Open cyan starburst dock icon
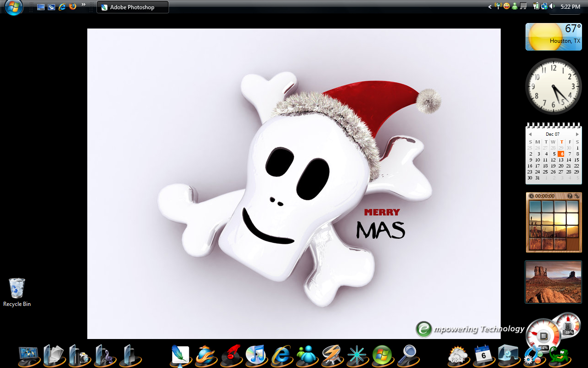 [x=357, y=355]
